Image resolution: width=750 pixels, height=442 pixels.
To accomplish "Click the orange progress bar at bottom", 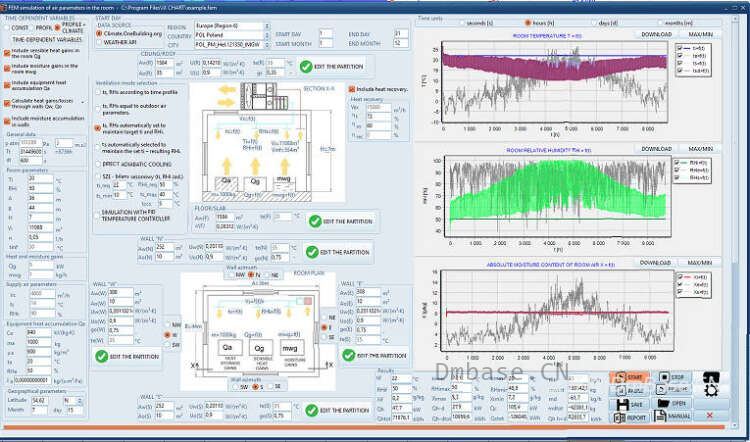I will pyautogui.click(x=366, y=427).
